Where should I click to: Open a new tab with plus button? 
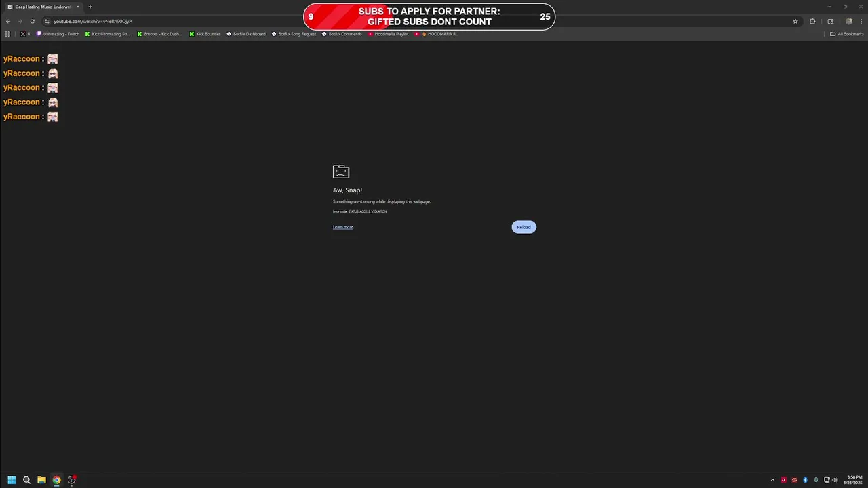pos(90,7)
